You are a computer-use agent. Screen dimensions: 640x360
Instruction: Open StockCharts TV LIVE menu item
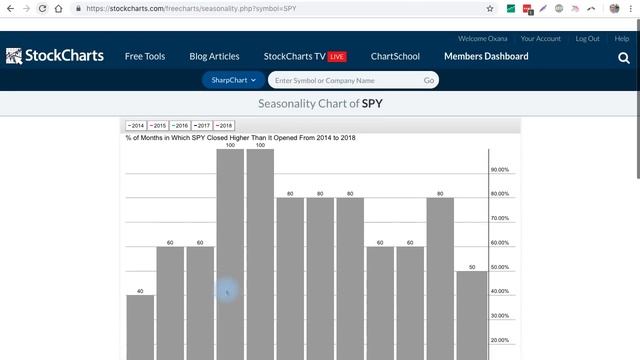(x=305, y=56)
